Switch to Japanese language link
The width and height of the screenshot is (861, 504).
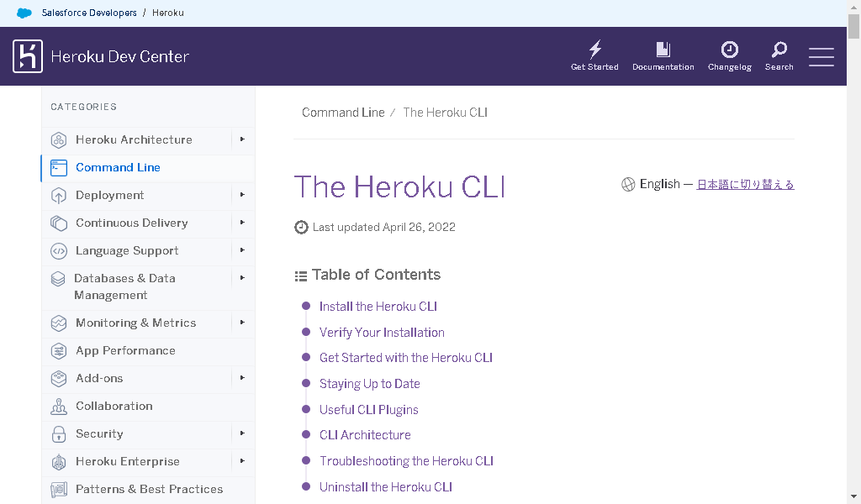(745, 184)
